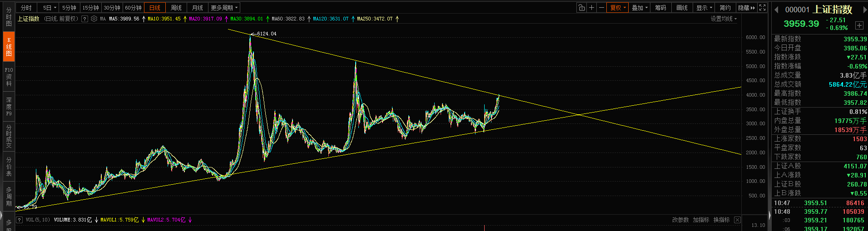Click the MA120:3631.07 indicator value
The width and height of the screenshot is (868, 231).
pos(331,19)
